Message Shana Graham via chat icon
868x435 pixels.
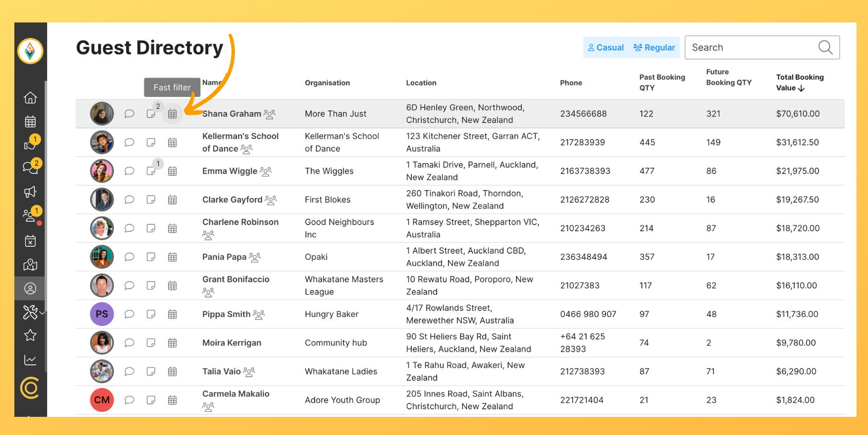coord(129,114)
